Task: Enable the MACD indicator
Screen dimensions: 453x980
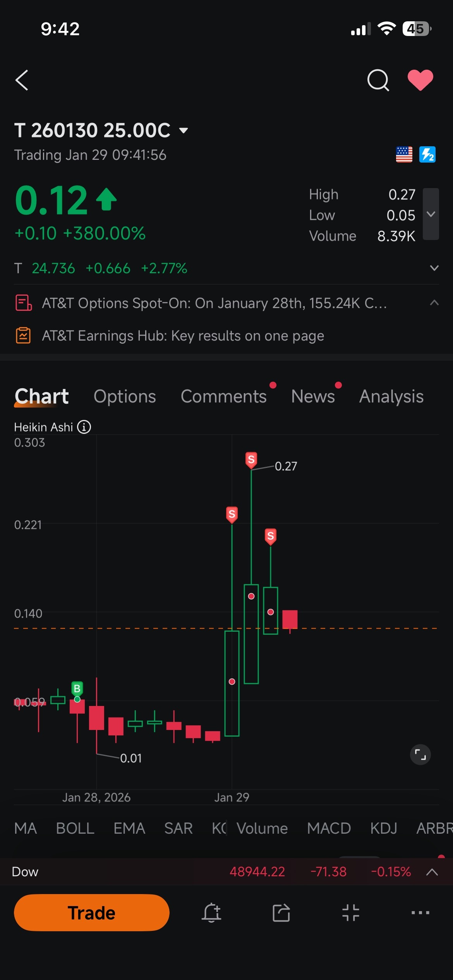Action: (x=329, y=828)
